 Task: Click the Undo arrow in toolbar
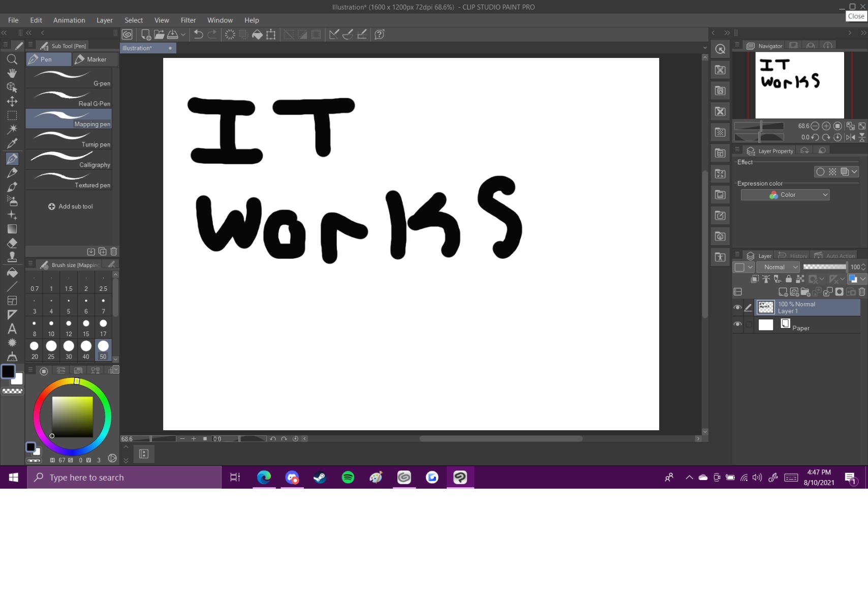[199, 35]
